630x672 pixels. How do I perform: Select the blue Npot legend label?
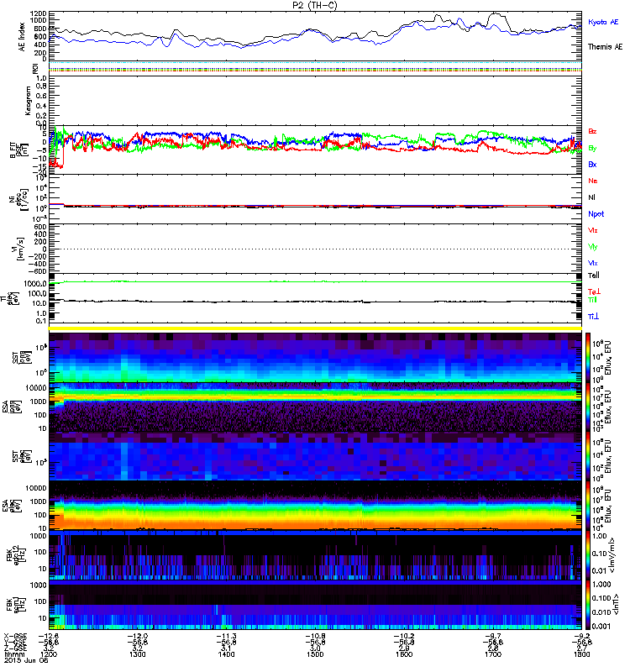click(596, 214)
